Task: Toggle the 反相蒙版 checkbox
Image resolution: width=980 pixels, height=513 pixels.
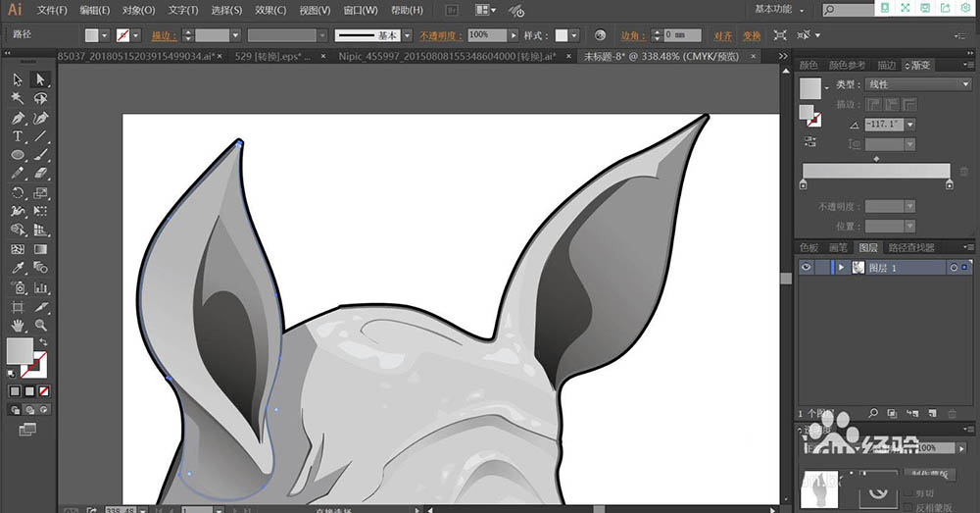Action: [x=909, y=507]
